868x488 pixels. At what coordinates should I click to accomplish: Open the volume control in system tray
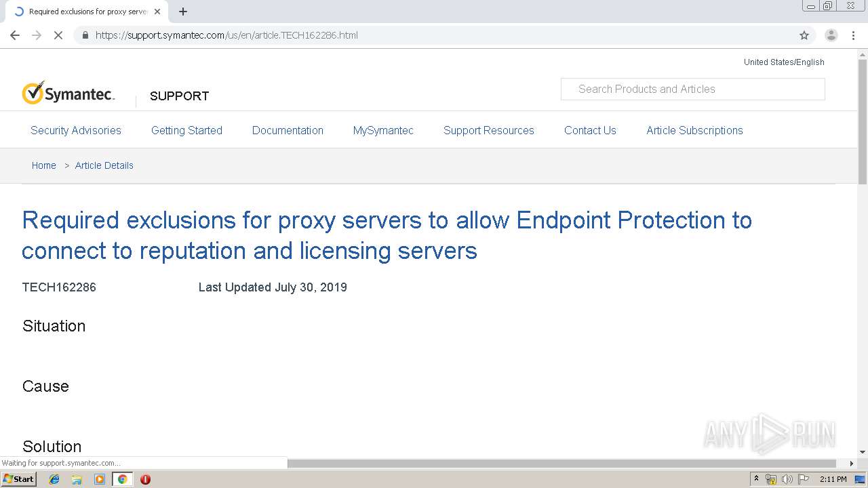[787, 479]
